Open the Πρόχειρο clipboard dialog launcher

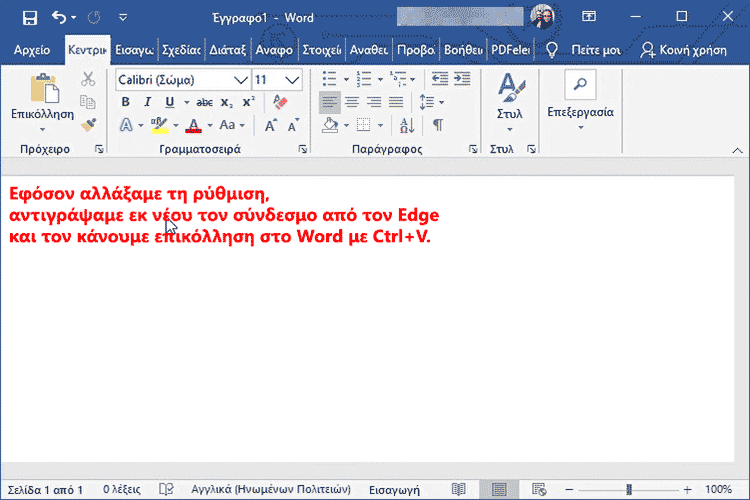click(x=99, y=149)
